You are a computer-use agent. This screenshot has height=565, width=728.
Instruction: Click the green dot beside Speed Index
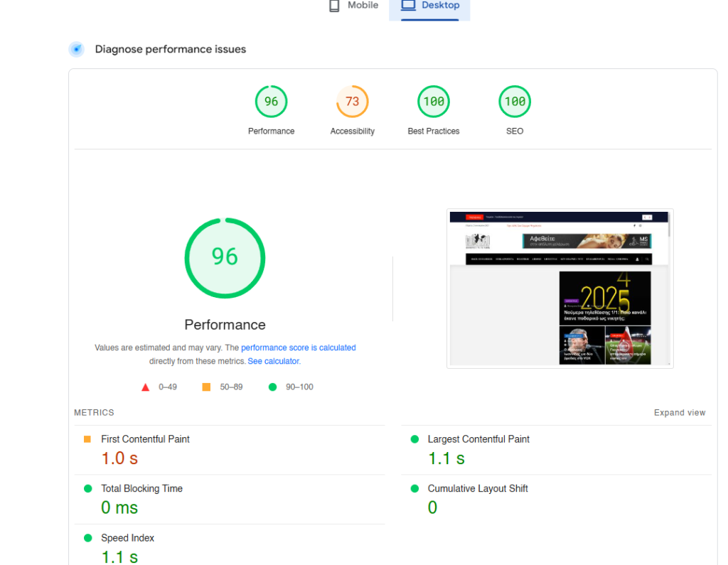[x=87, y=538]
